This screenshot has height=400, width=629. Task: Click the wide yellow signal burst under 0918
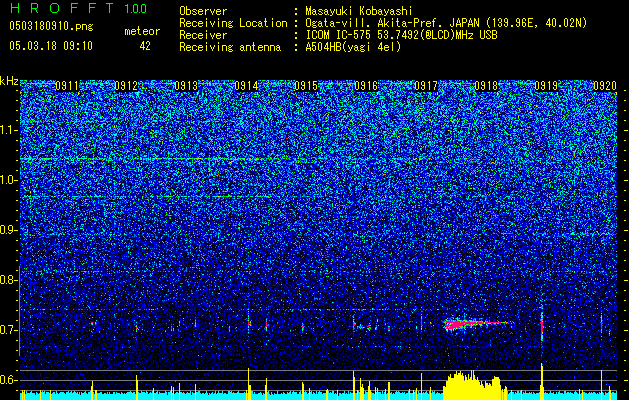[x=473, y=386]
